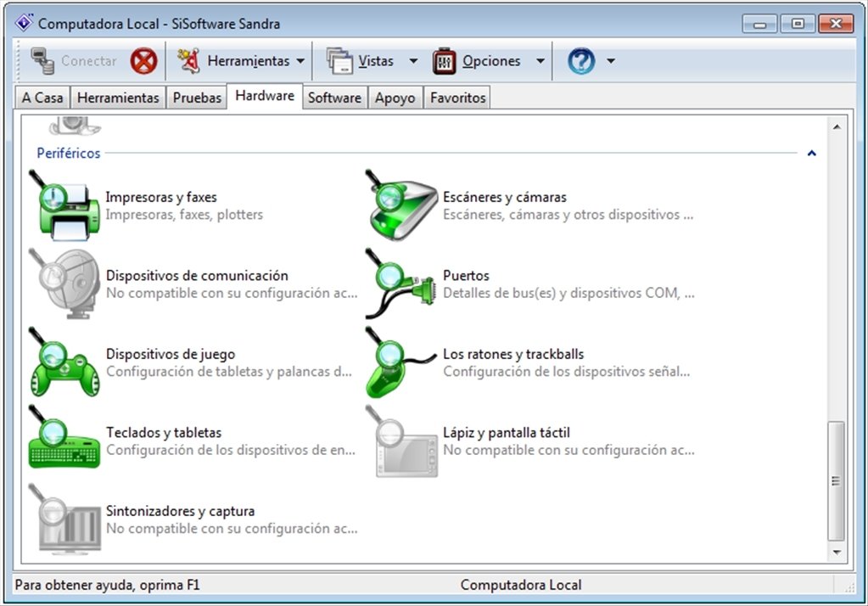Click 'Para obtener ayuda, oprima F1' status text

coord(108,585)
